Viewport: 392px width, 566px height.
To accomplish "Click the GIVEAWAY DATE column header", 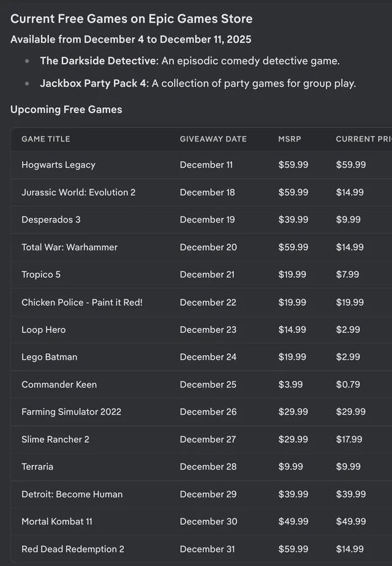I will point(213,139).
